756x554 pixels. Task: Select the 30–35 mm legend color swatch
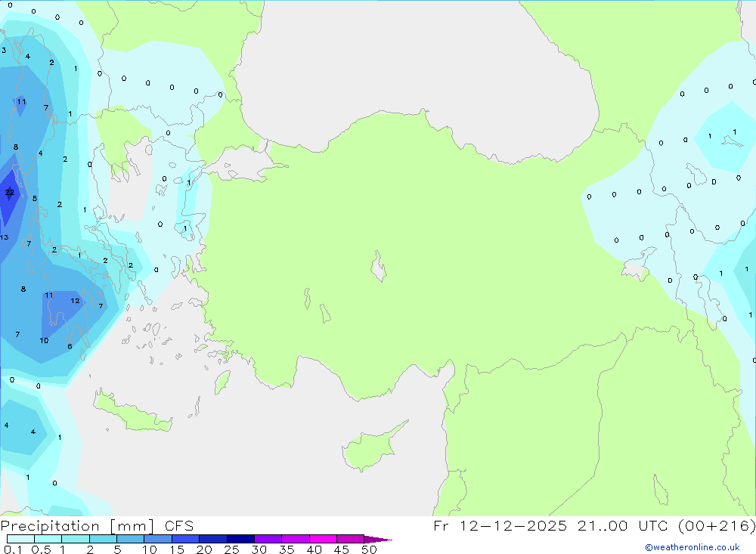(x=268, y=539)
